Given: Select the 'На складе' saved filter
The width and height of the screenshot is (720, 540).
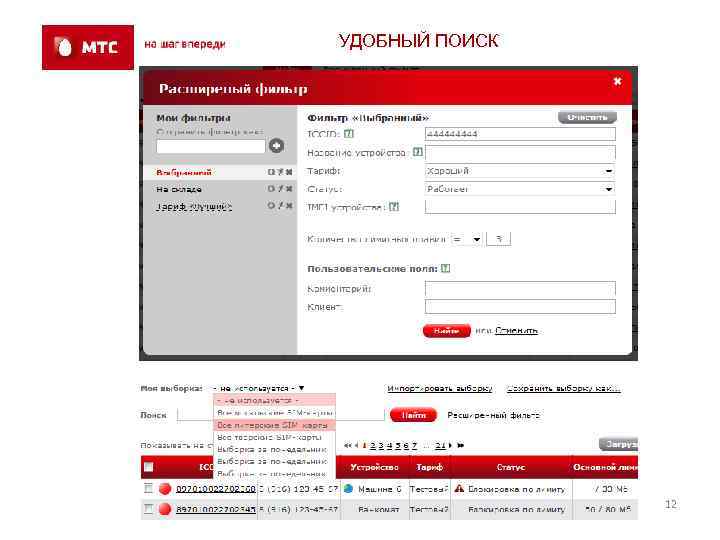Looking at the screenshot, I should click(179, 189).
